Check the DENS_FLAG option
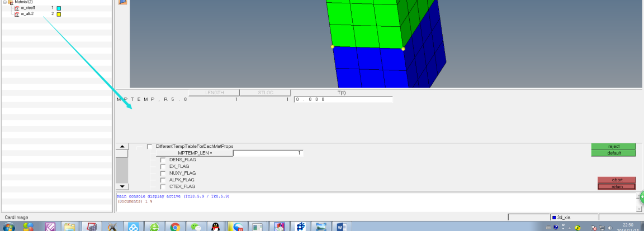This screenshot has height=231, width=644. pyautogui.click(x=163, y=160)
